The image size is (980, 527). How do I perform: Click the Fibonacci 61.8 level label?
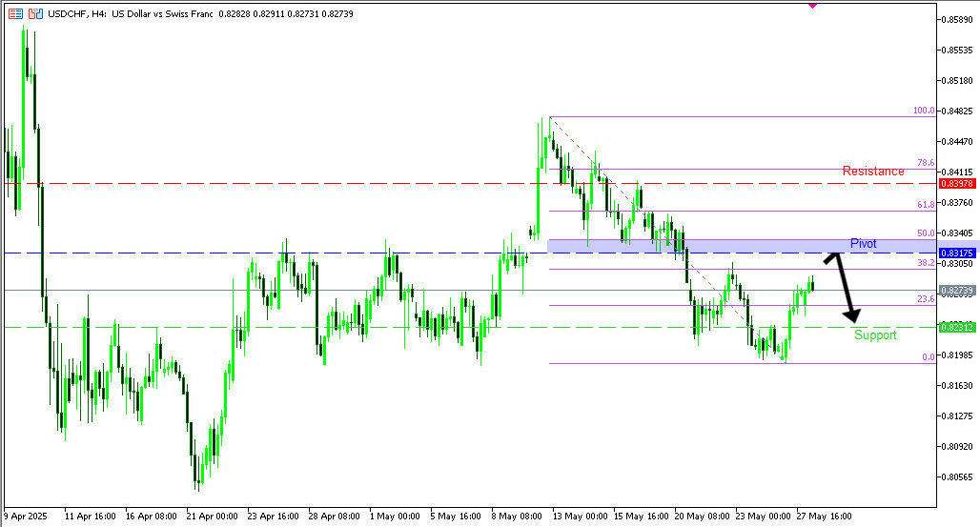click(925, 205)
